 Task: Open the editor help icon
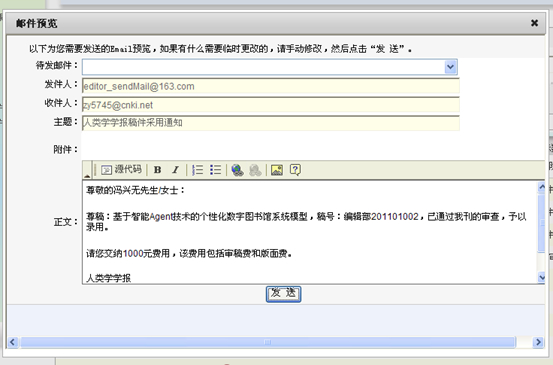coord(295,170)
